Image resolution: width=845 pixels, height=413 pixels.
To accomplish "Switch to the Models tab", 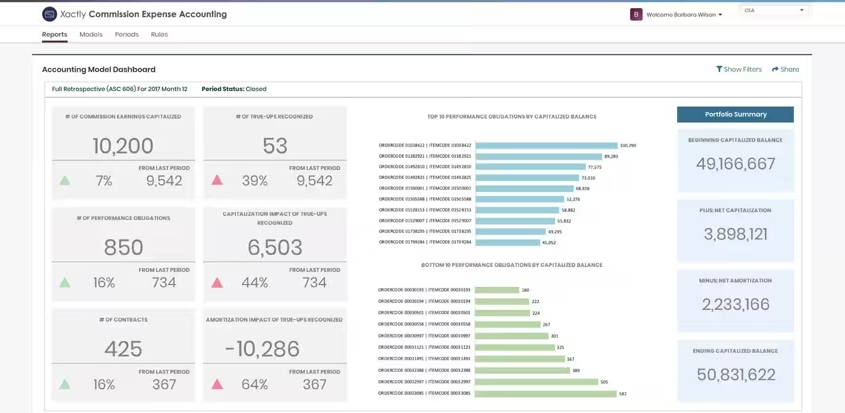I will click(x=91, y=35).
